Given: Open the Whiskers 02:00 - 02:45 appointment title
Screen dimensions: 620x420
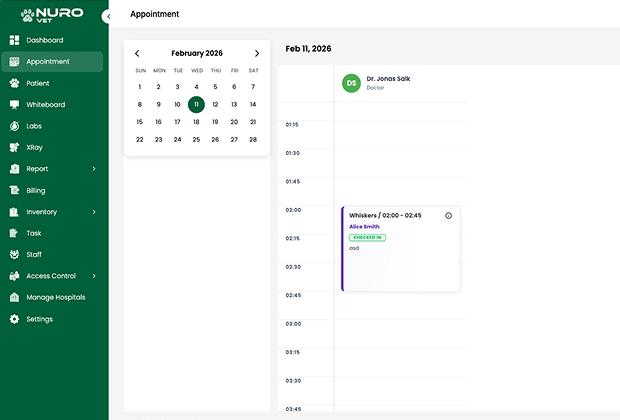Looking at the screenshot, I should point(385,216).
